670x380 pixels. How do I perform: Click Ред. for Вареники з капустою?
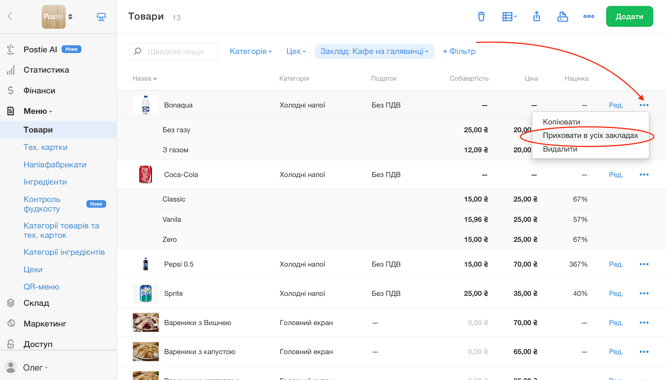[x=616, y=352]
